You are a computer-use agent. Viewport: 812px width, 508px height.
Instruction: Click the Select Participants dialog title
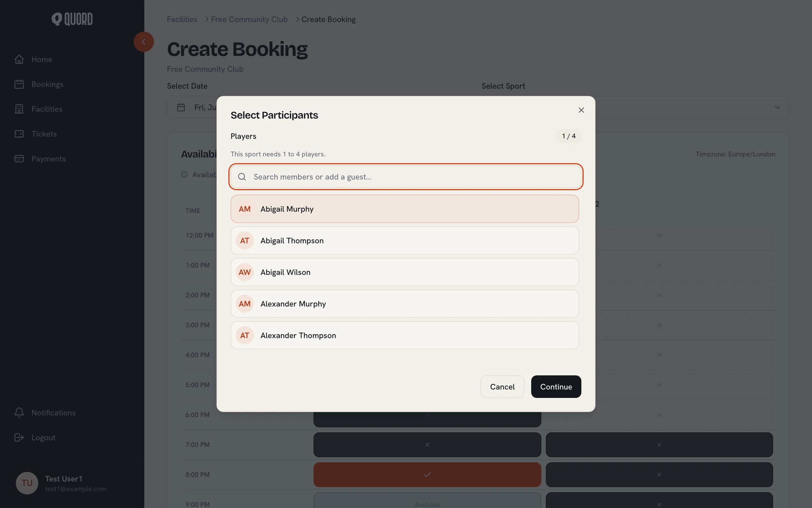(x=274, y=115)
